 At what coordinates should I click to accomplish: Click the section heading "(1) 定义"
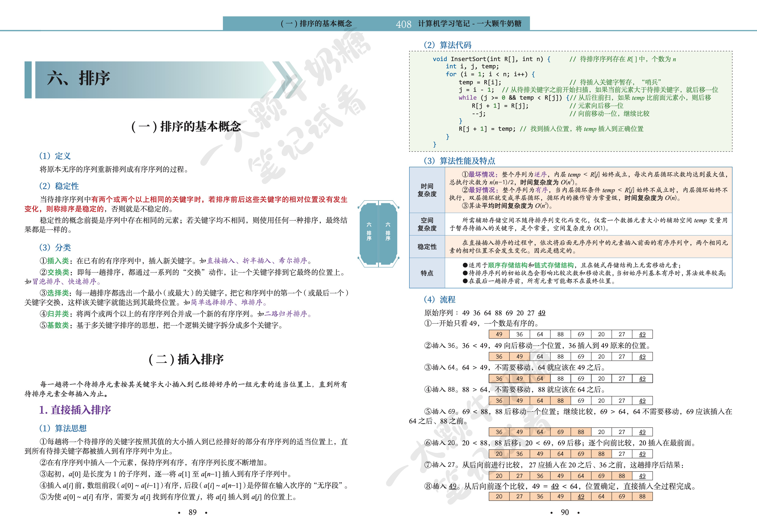click(x=55, y=156)
